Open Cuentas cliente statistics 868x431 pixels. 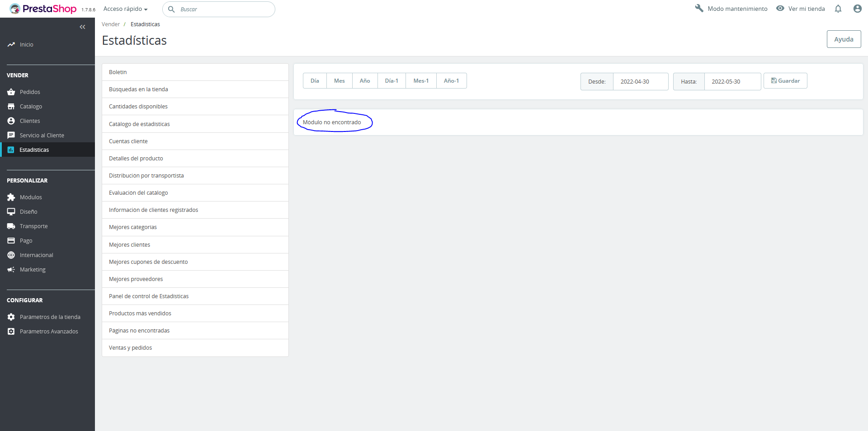point(195,141)
